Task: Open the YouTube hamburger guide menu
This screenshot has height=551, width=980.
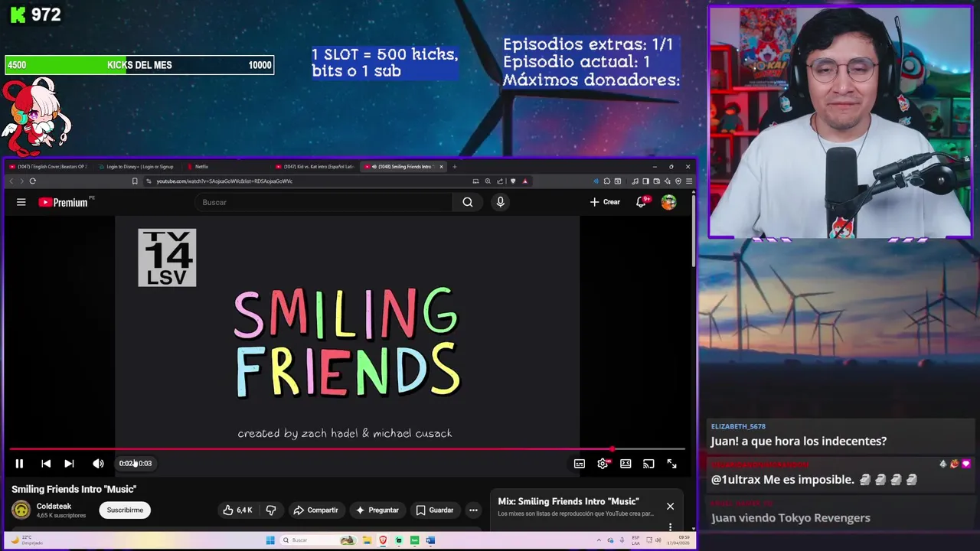Action: pos(21,202)
